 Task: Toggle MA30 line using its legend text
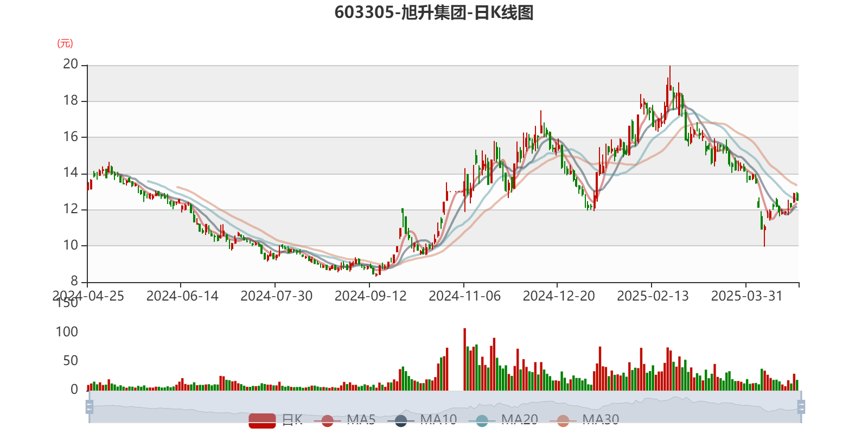point(601,419)
